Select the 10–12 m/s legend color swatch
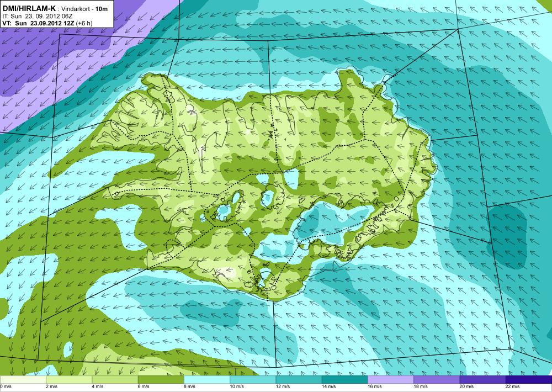Viewport: 552px width, 392px height. 253,380
